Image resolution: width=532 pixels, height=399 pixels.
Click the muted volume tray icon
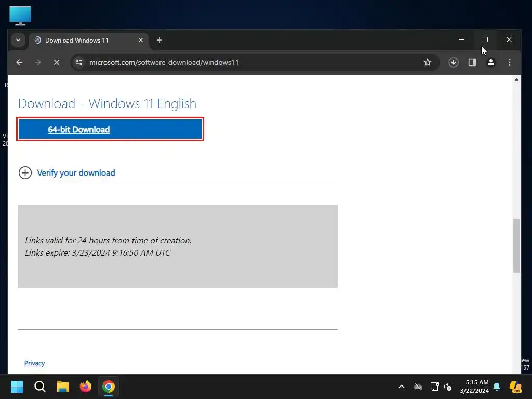click(x=448, y=387)
